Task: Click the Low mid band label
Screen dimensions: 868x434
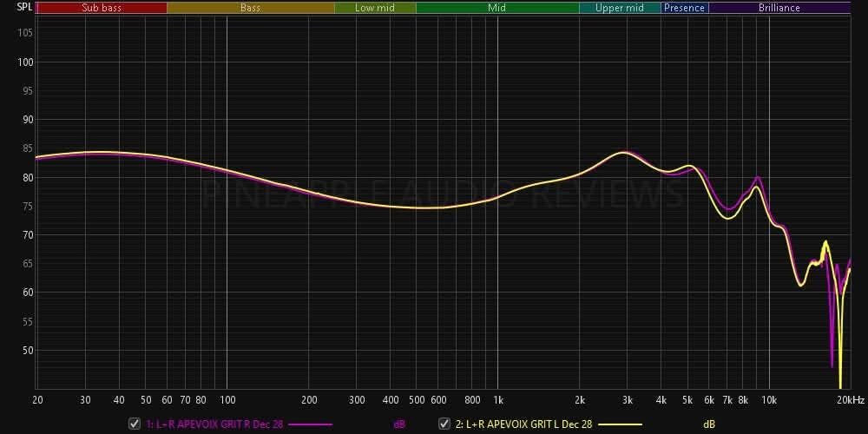Action: coord(375,8)
